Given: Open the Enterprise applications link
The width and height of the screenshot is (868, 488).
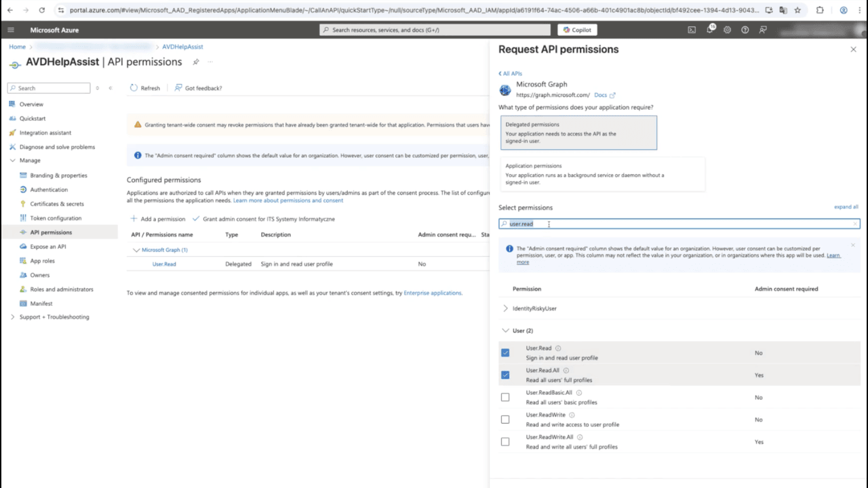Looking at the screenshot, I should [x=433, y=293].
